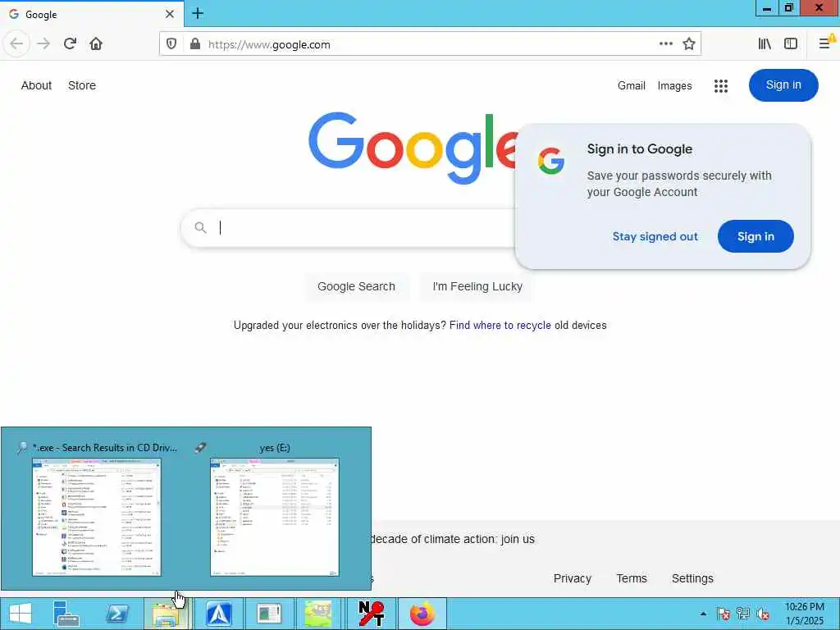Click I'm Feeling Lucky button

tap(477, 286)
